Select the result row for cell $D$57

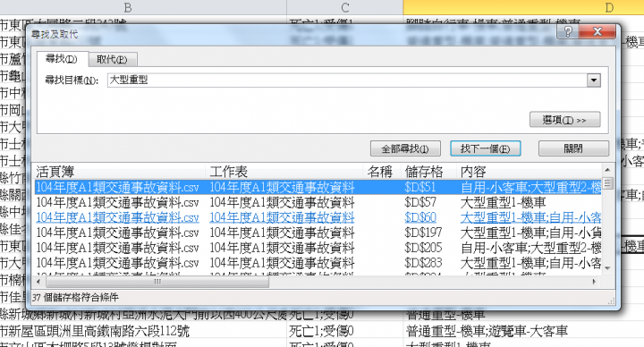[318, 202]
